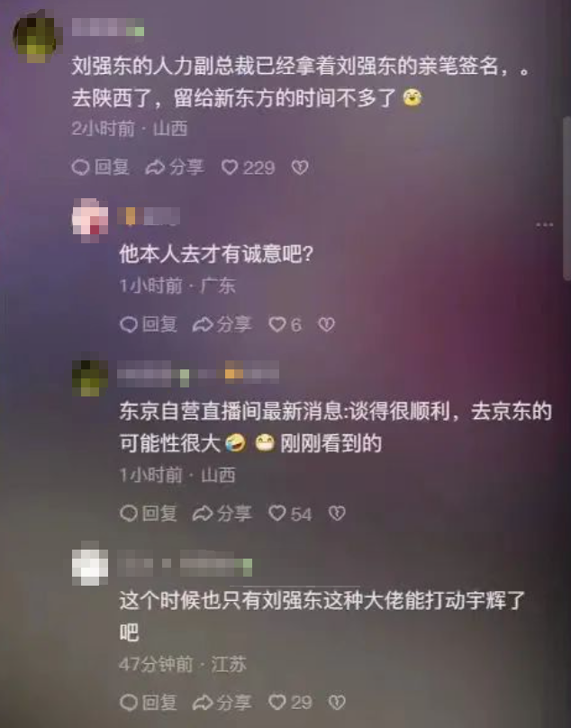
Task: Share the comment posted from 广东
Action: coord(222,324)
